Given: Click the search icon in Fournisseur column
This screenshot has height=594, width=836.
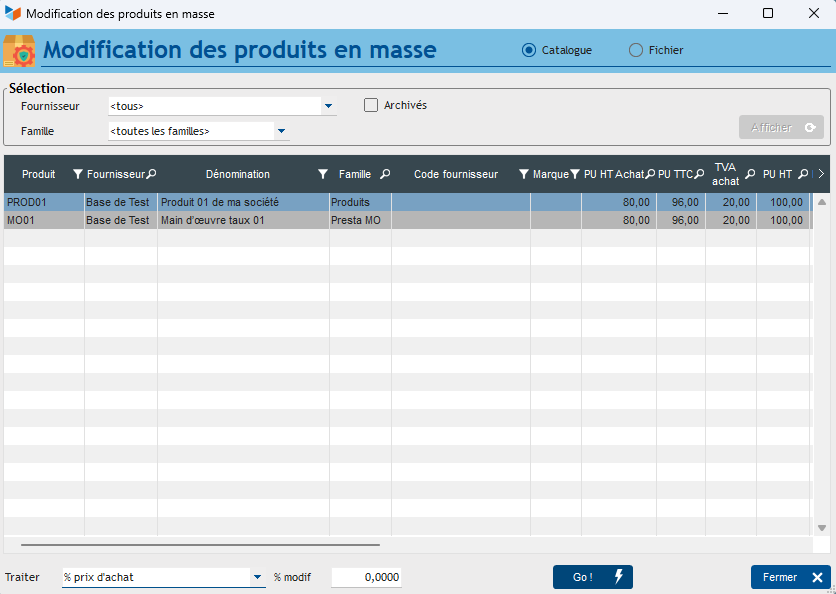Looking at the screenshot, I should click(x=152, y=174).
